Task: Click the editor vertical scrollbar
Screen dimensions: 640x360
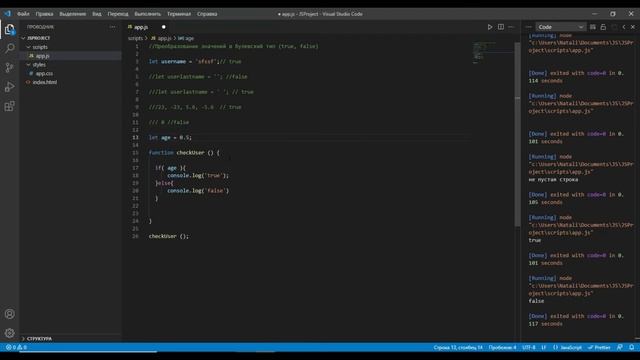Action: pyautogui.click(x=518, y=135)
